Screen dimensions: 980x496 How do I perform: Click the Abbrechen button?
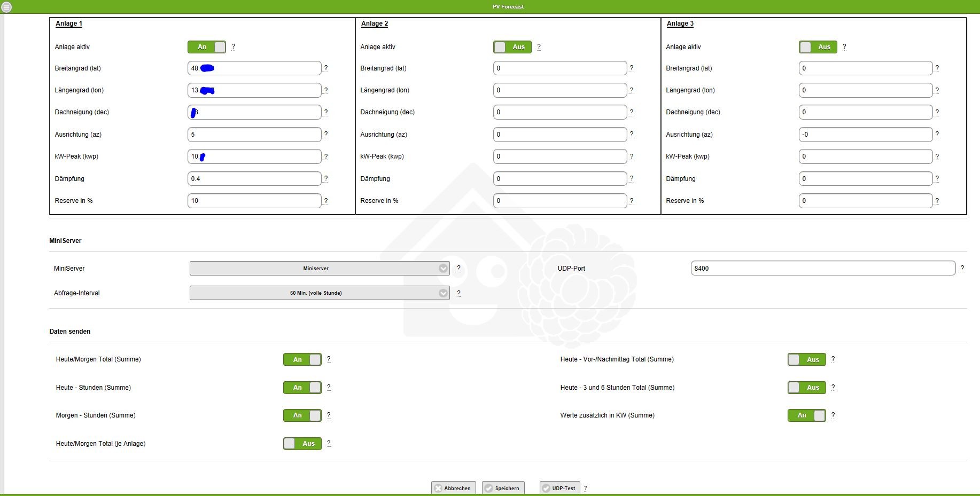click(452, 488)
